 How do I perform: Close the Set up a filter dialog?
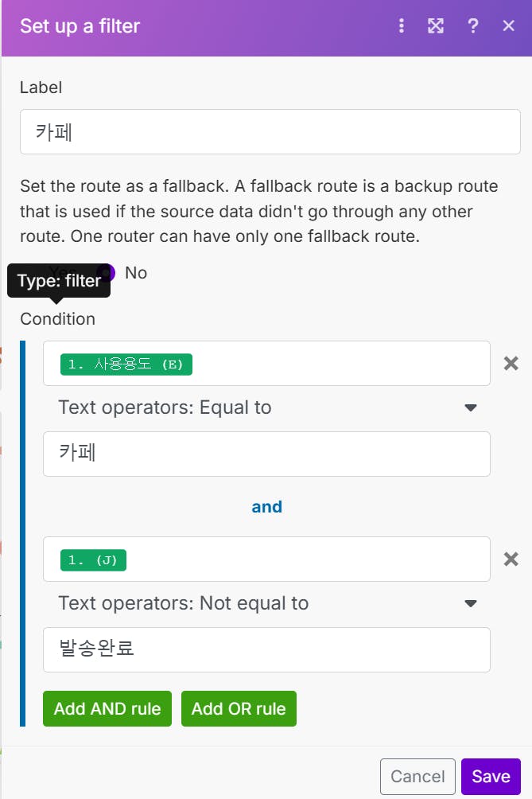click(509, 26)
